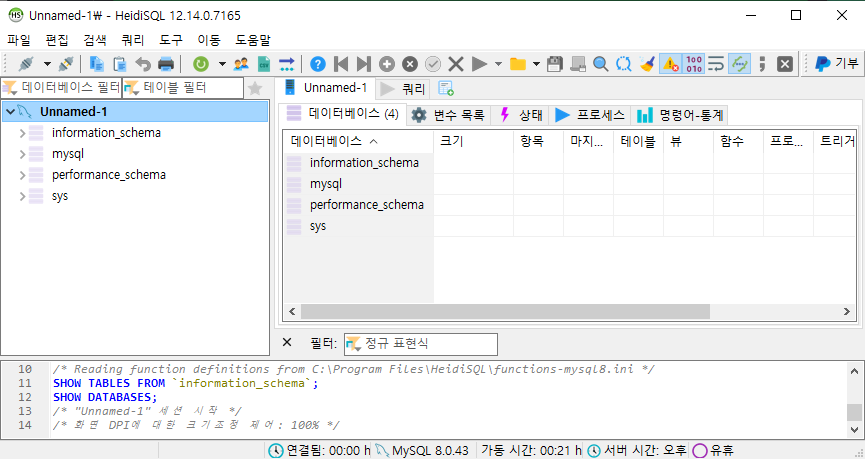Click the 정규 표현식 filter field
This screenshot has height=459, width=865.
pos(421,344)
